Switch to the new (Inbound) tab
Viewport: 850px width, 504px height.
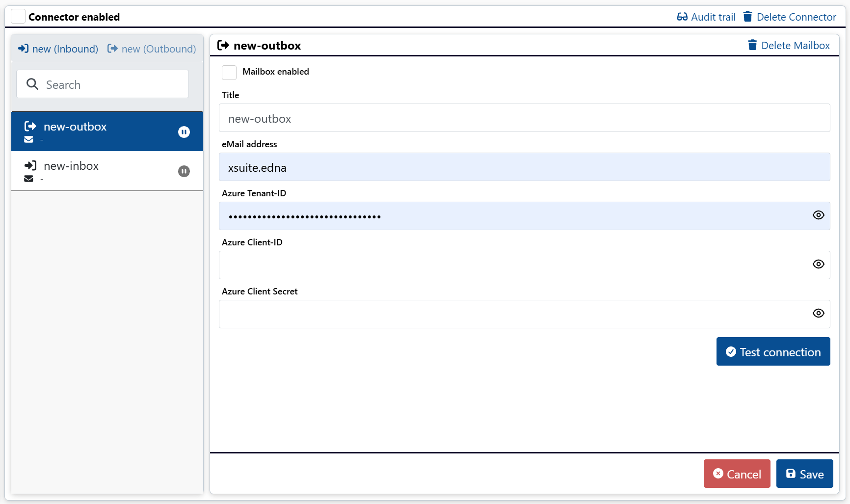coord(57,49)
